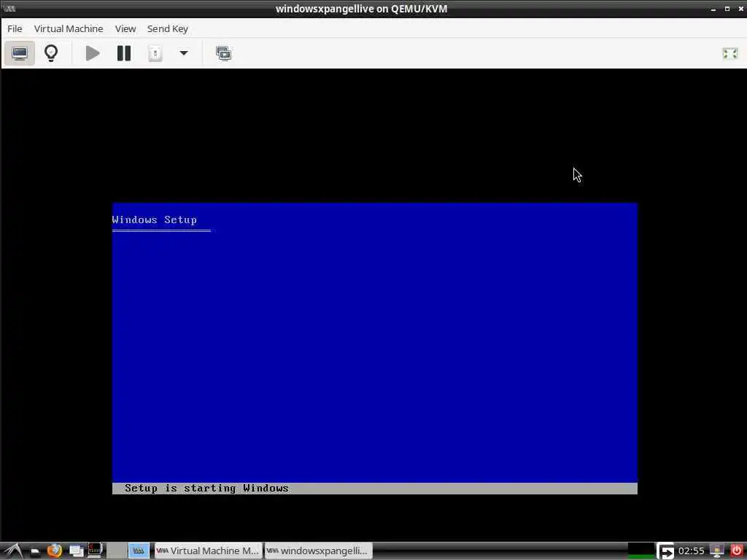Click the CPU usage monitor in tray

click(640, 551)
